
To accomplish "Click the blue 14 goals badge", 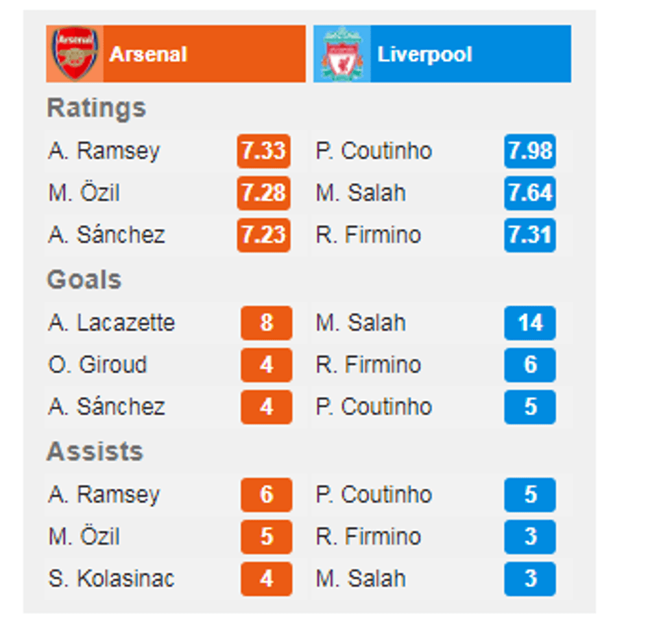I will point(530,323).
